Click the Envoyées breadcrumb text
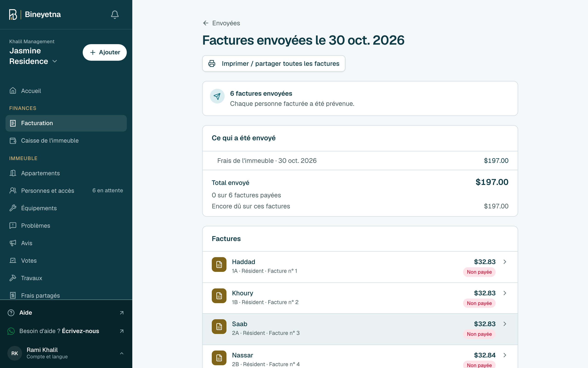Image resolution: width=588 pixels, height=368 pixels. coord(226,23)
